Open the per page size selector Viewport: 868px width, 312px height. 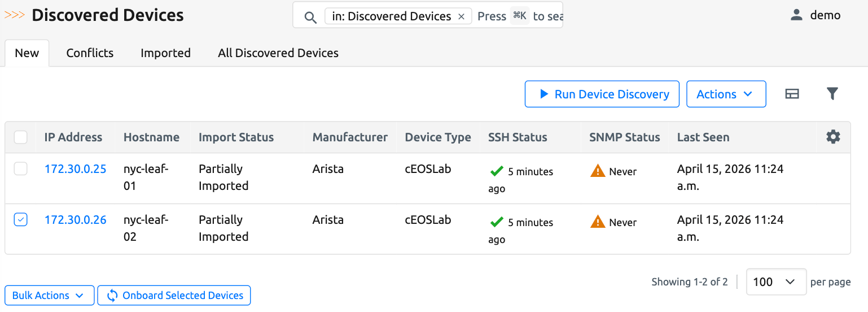(776, 281)
